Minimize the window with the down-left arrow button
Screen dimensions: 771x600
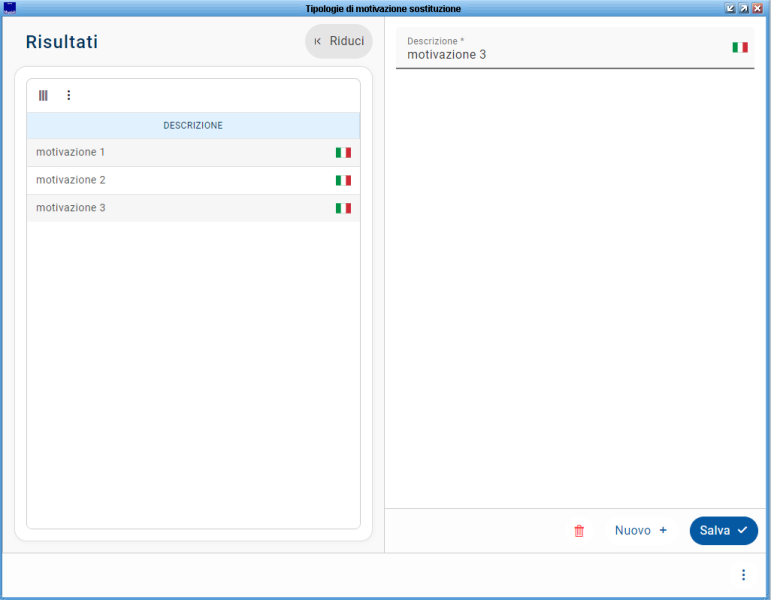tap(730, 8)
